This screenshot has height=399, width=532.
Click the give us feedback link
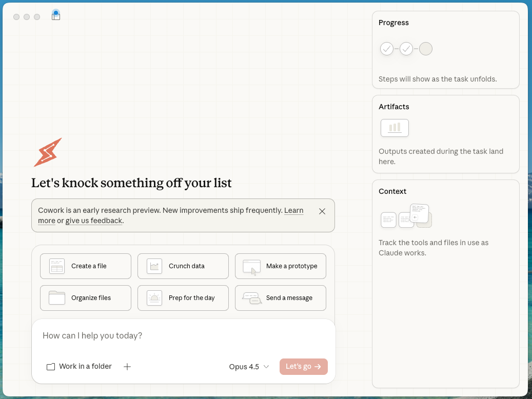93,220
